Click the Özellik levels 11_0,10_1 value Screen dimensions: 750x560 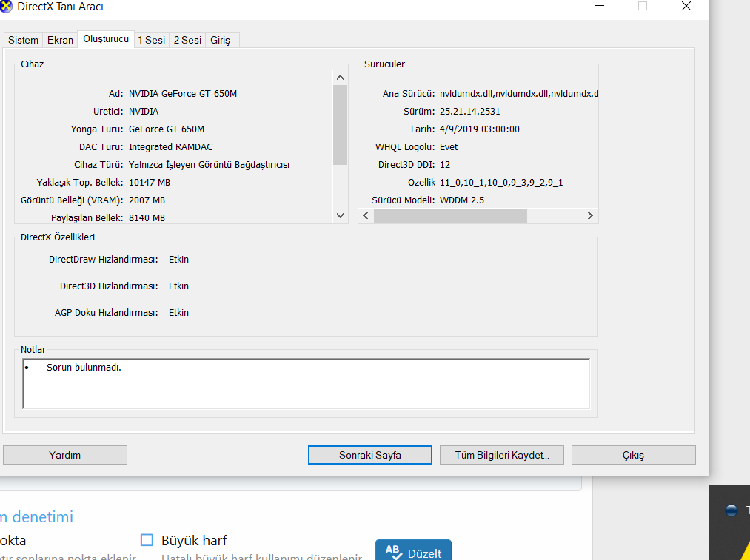pyautogui.click(x=501, y=183)
